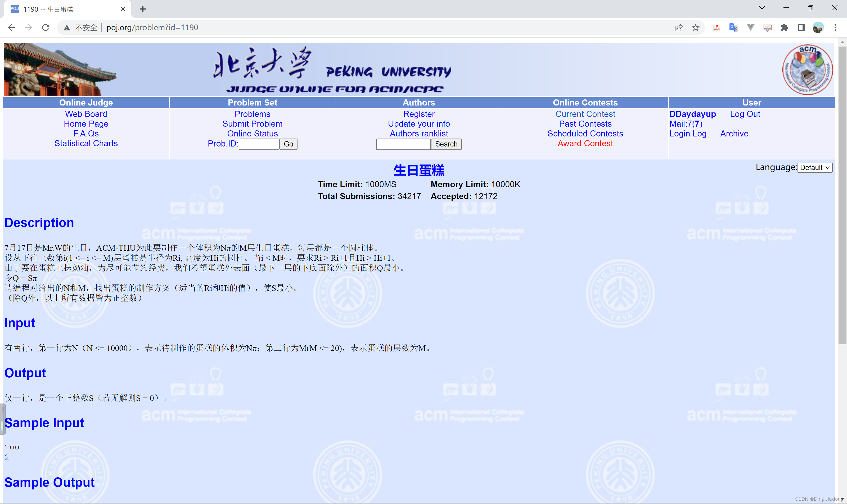Click the not-secure site info indicator
Screen dimensions: 847x504
[81, 28]
